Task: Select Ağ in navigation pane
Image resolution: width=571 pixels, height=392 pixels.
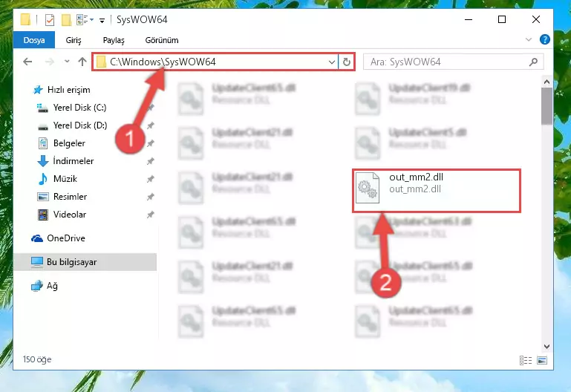Action: (x=52, y=286)
